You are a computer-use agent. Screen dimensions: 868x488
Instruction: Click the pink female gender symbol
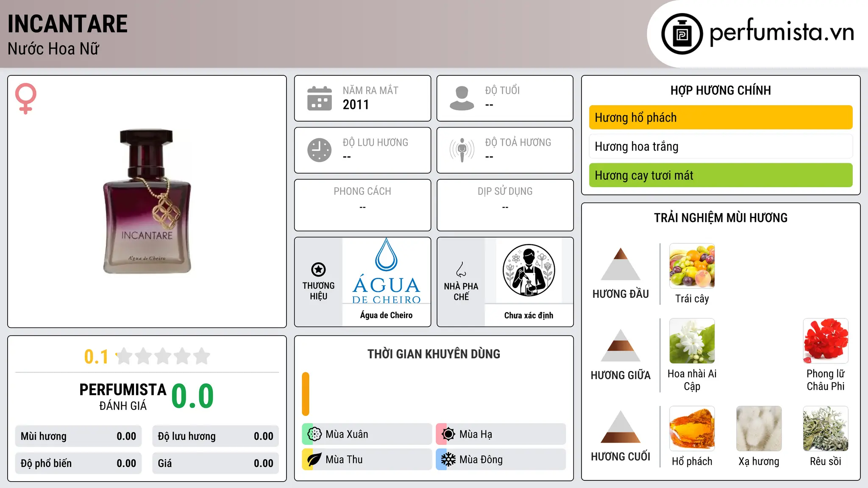pyautogui.click(x=26, y=98)
